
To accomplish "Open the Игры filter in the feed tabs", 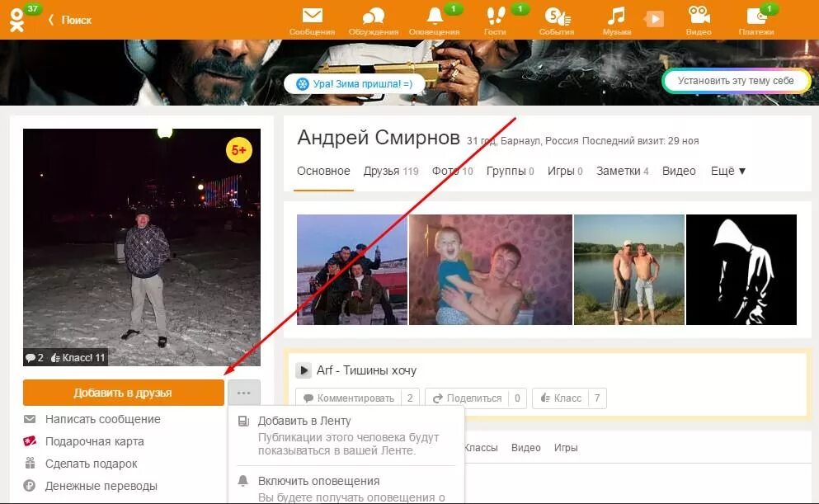I will coord(566,448).
